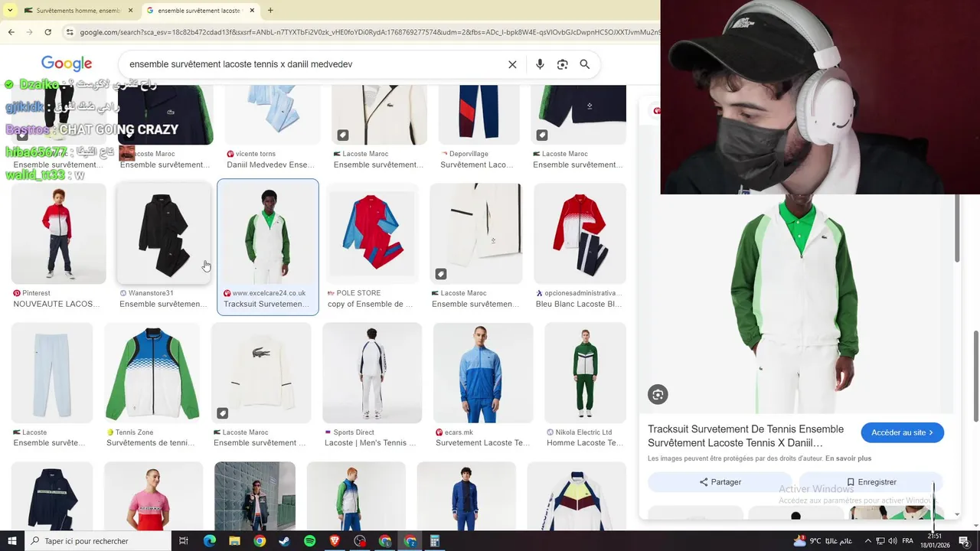The image size is (980, 551).
Task: Click the Accéder au site button
Action: click(x=902, y=432)
